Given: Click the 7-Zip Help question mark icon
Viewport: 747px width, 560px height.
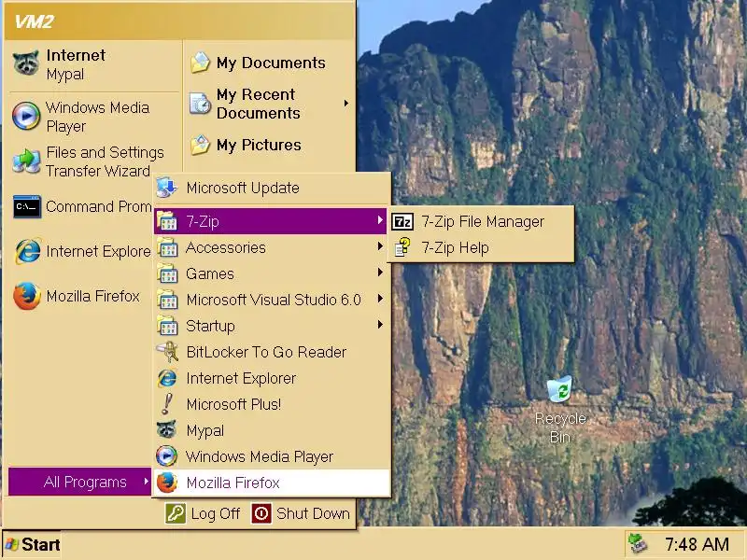Looking at the screenshot, I should 402,247.
